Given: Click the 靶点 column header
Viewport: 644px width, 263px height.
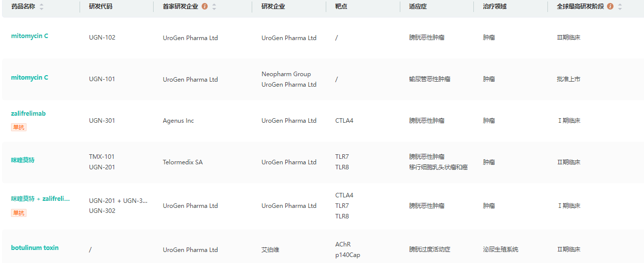Looking at the screenshot, I should point(341,7).
